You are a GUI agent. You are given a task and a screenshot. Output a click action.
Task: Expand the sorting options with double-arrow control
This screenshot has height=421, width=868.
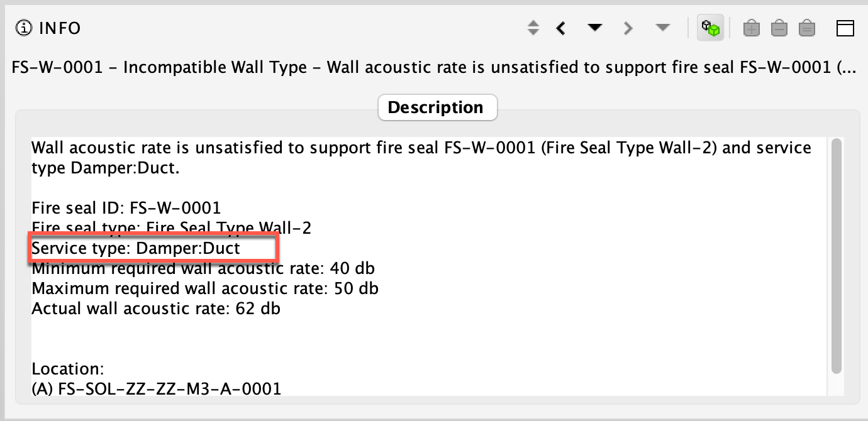click(x=533, y=28)
